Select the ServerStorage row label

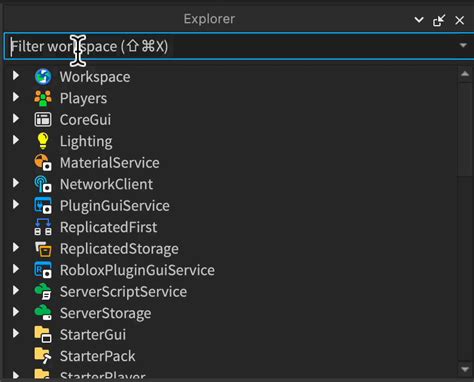tap(105, 314)
